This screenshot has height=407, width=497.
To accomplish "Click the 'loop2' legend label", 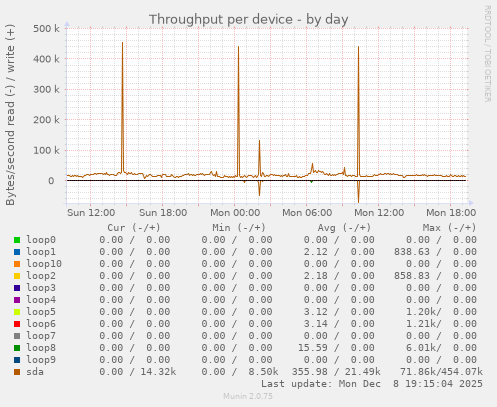I will [x=41, y=276].
